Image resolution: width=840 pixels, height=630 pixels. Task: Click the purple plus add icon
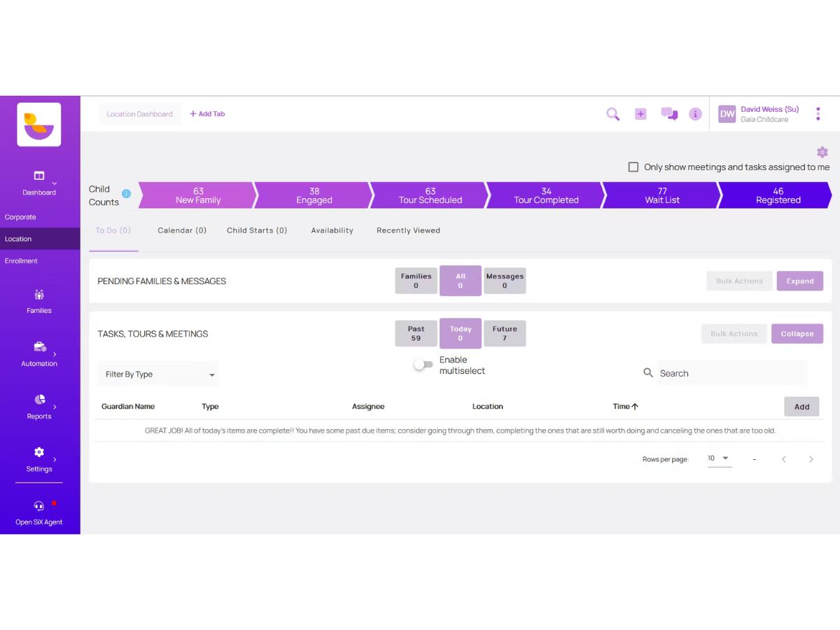click(640, 114)
